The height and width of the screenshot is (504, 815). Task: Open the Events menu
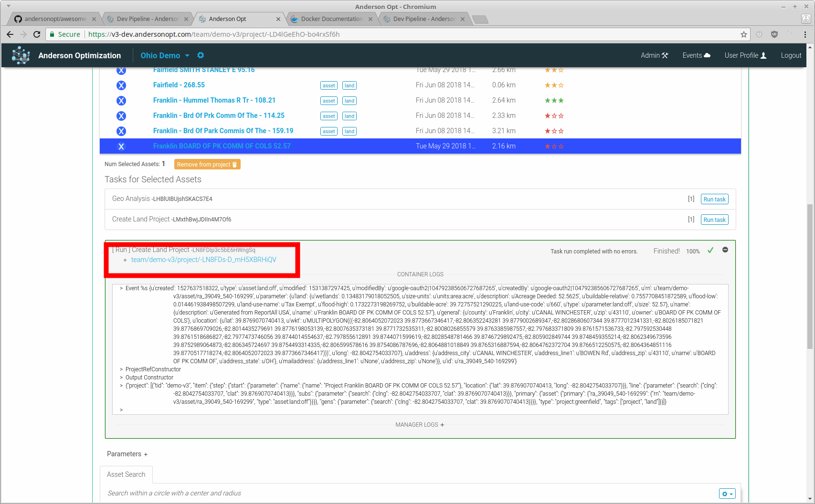click(x=696, y=55)
